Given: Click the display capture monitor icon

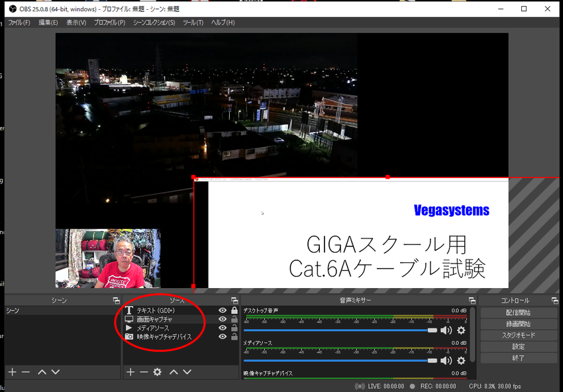Looking at the screenshot, I should point(129,319).
